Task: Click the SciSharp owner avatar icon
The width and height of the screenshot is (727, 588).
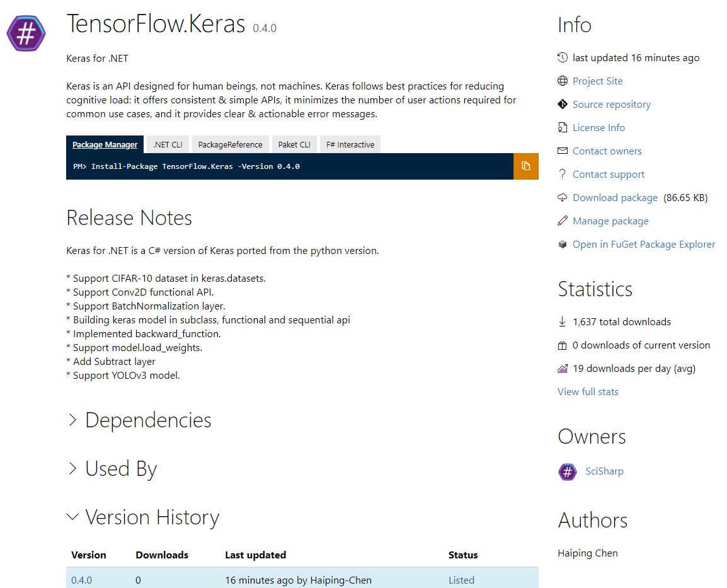Action: [568, 471]
